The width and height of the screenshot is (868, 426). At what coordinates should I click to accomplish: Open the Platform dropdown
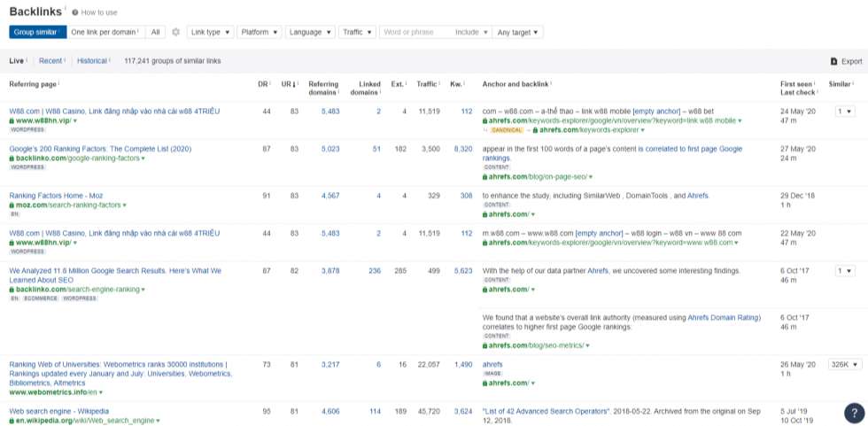(x=260, y=32)
